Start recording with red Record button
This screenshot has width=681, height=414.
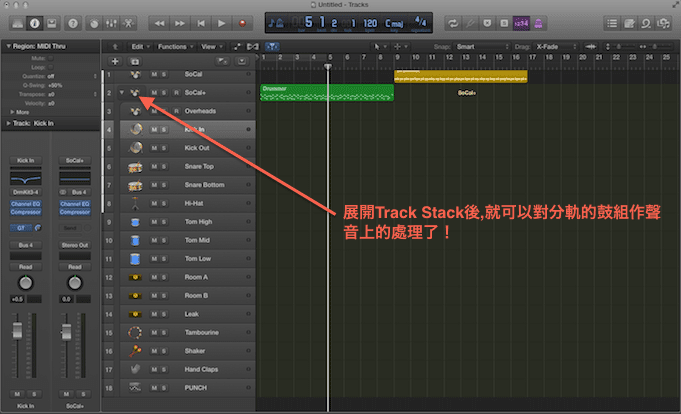[242, 23]
